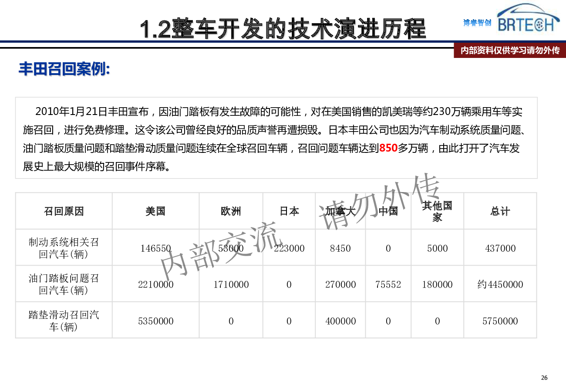Click the 5000 cell
Screen dimensions: 566x392
click(x=437, y=248)
